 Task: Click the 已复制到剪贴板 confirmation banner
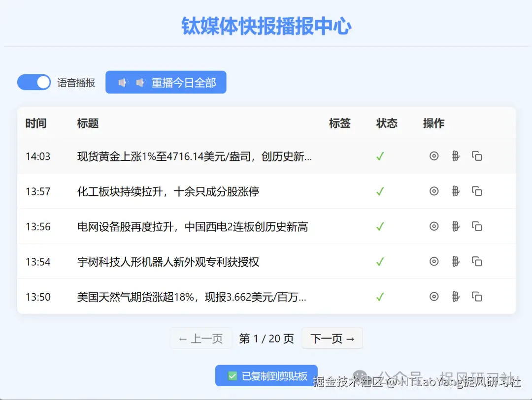(x=266, y=375)
